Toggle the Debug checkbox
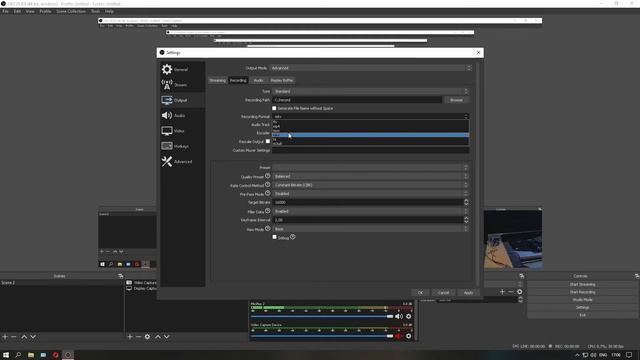Image resolution: width=640 pixels, height=360 pixels. pos(274,237)
